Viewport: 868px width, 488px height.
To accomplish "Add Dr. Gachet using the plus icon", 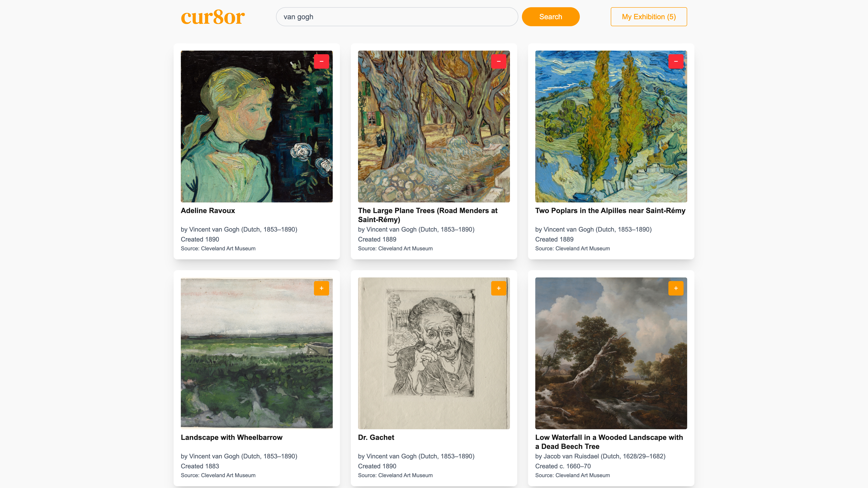I will (x=499, y=288).
